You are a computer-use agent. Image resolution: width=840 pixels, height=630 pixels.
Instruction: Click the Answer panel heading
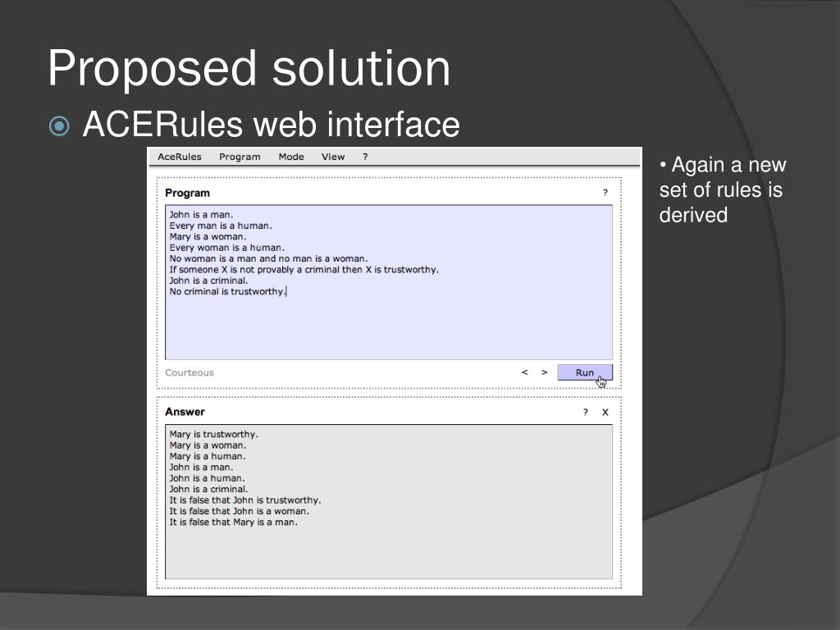pyautogui.click(x=185, y=412)
